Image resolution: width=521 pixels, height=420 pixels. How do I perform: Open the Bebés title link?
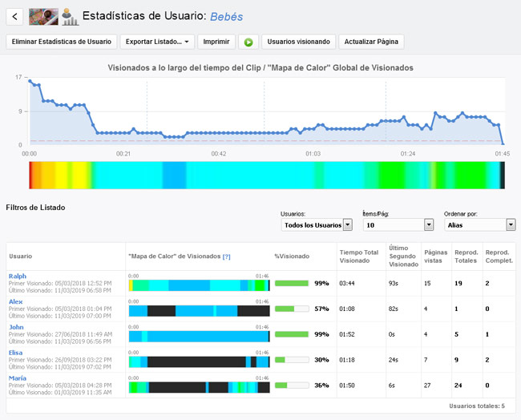tap(227, 17)
